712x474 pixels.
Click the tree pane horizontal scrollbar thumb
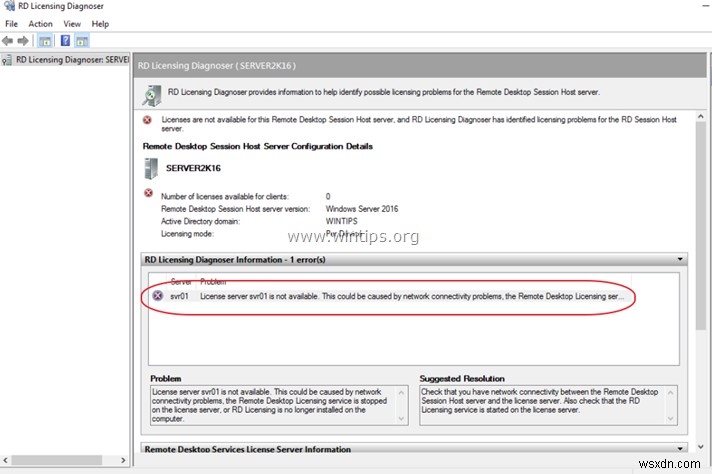(57, 460)
